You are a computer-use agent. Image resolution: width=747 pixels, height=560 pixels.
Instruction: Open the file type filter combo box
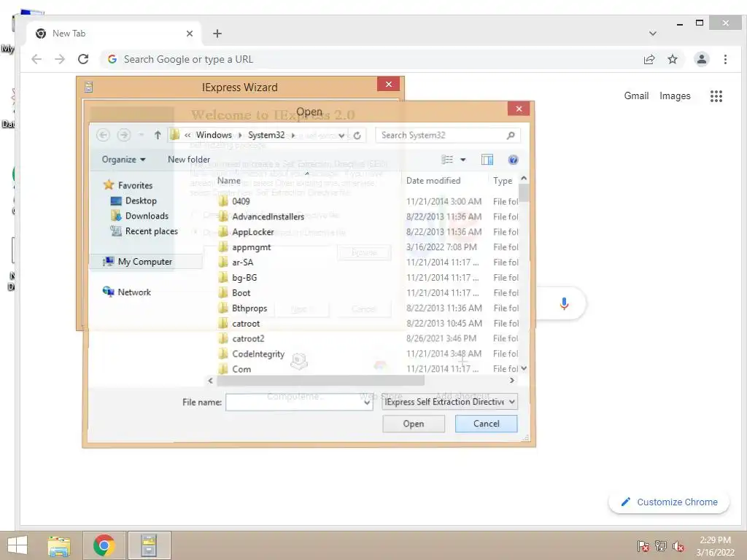[449, 402]
